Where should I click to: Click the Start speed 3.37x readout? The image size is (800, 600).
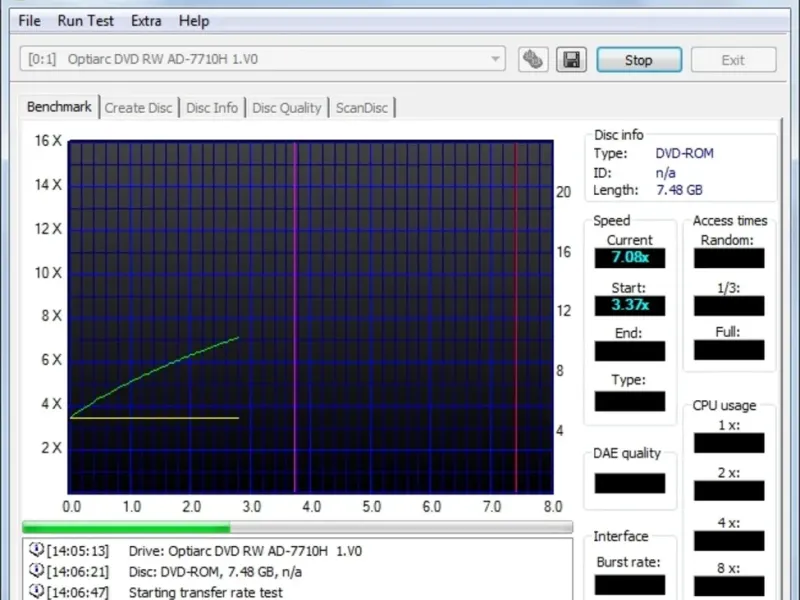630,305
